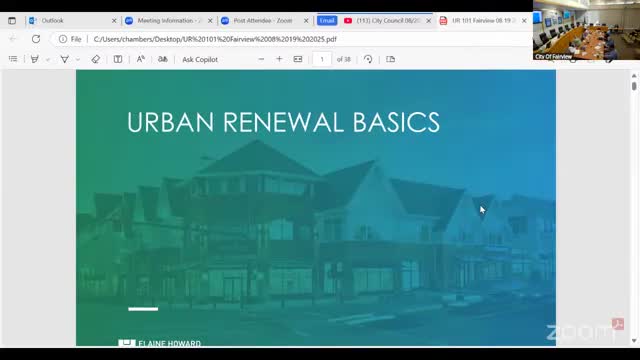
Task: Expand the highlight color dropdown arrow
Action: tap(48, 60)
